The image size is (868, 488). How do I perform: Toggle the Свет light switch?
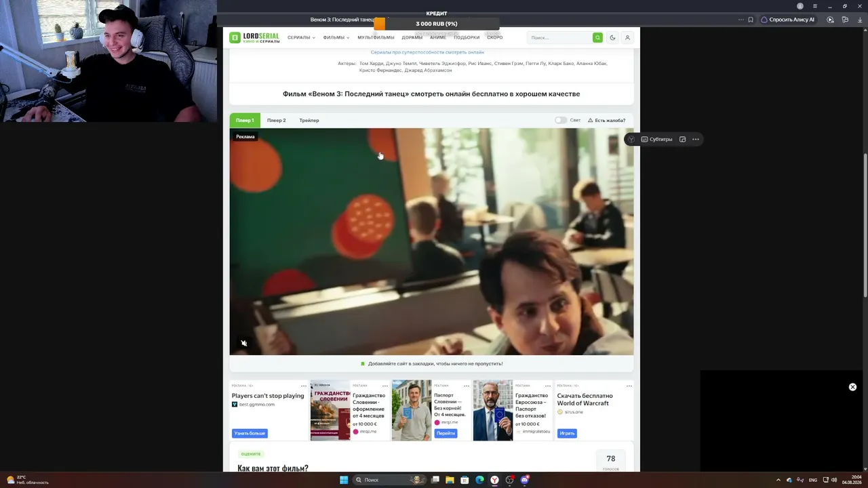[561, 120]
